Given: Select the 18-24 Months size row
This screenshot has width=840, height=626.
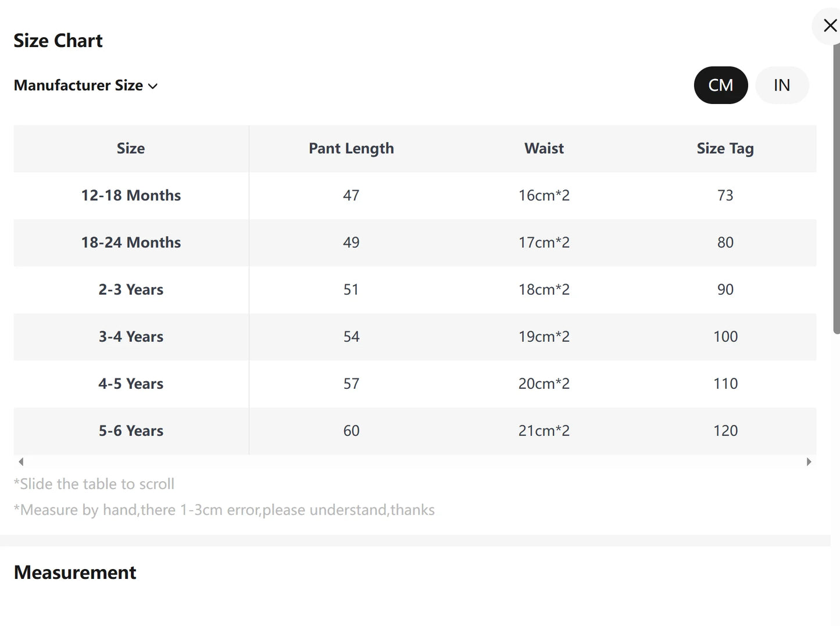Looking at the screenshot, I should (131, 242).
